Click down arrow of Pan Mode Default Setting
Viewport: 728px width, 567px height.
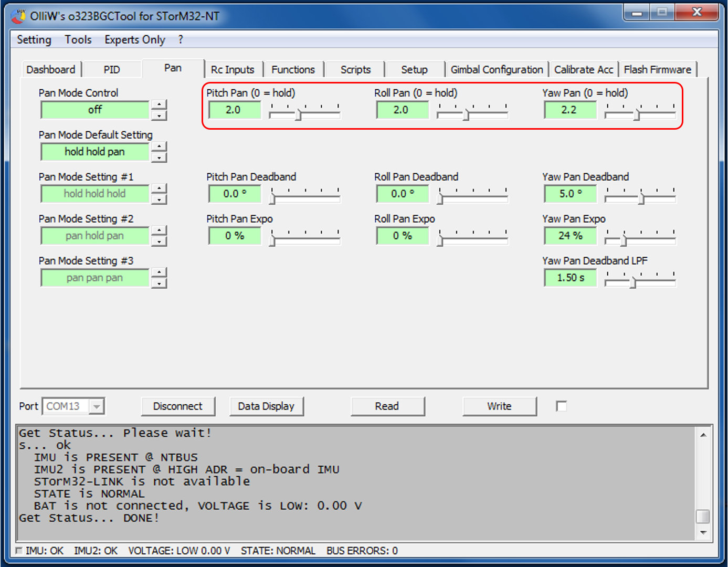(x=159, y=157)
